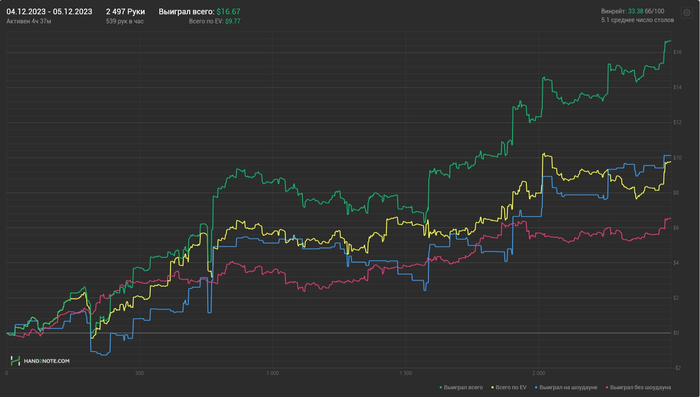Image resolution: width=700 pixels, height=397 pixels.
Task: Click the $6 y-axis label
Action: [x=676, y=228]
